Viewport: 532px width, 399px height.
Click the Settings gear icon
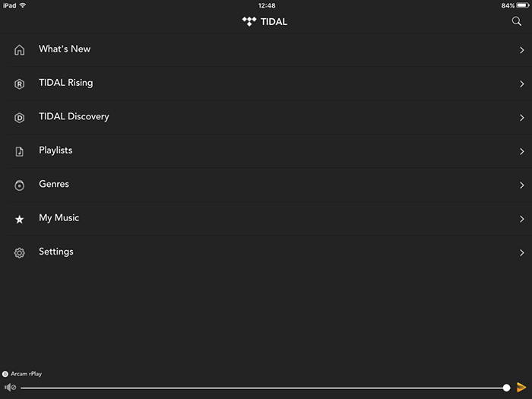point(19,253)
